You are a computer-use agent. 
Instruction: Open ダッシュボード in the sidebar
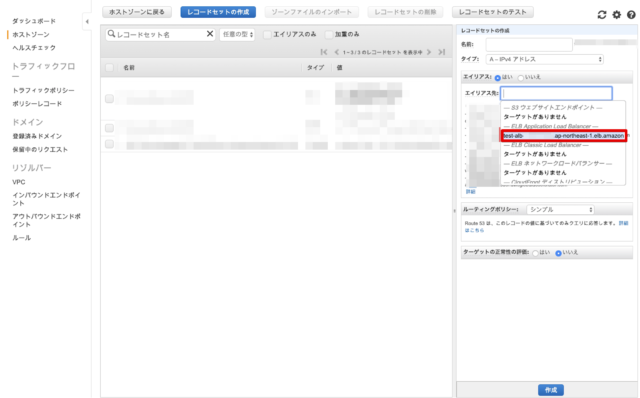34,21
